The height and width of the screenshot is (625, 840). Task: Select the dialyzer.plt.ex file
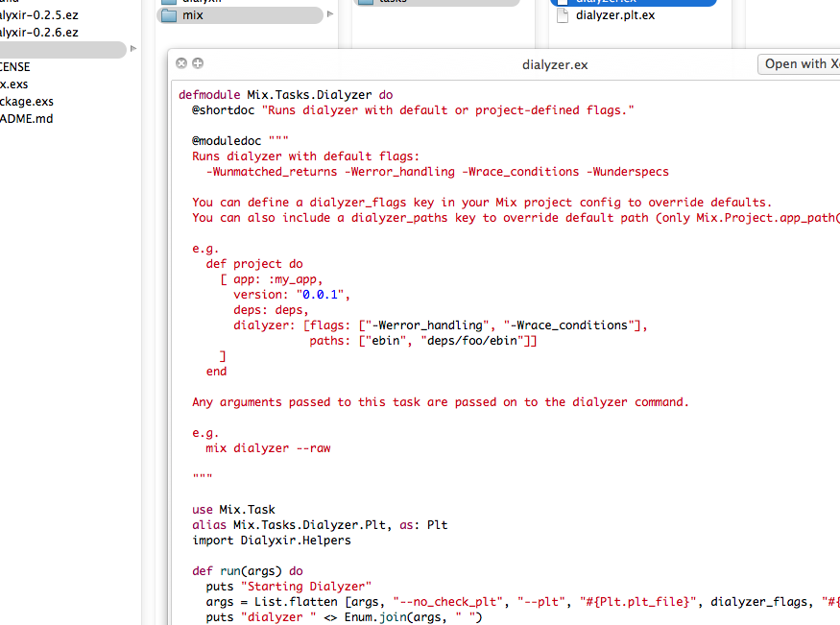[615, 15]
